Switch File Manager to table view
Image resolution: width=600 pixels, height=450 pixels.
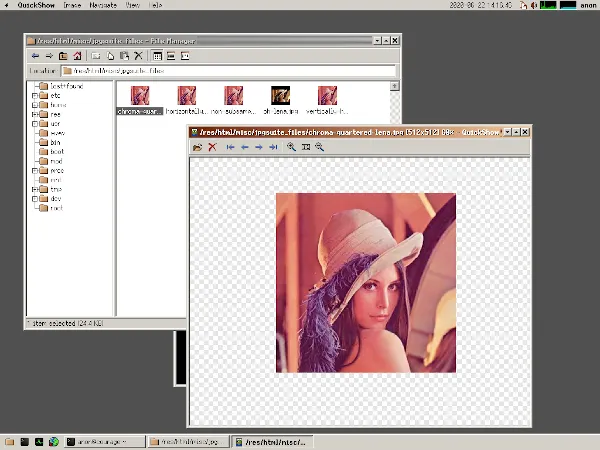[x=171, y=56]
